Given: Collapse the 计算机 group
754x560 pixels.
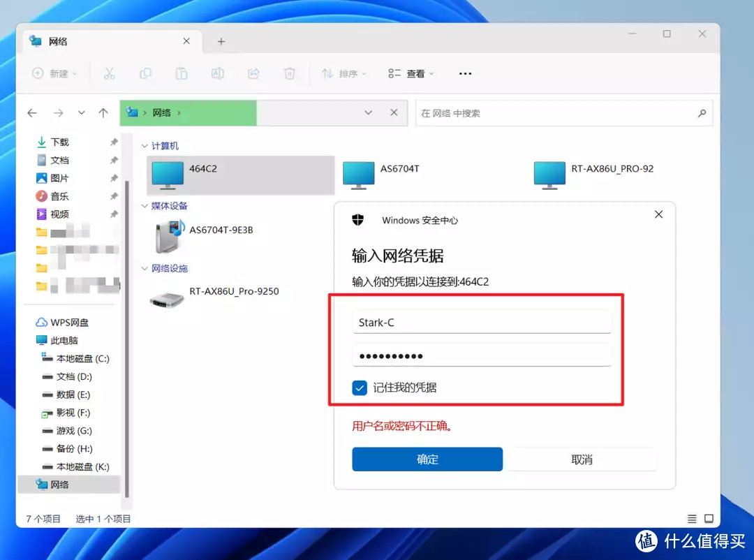Looking at the screenshot, I should point(145,146).
